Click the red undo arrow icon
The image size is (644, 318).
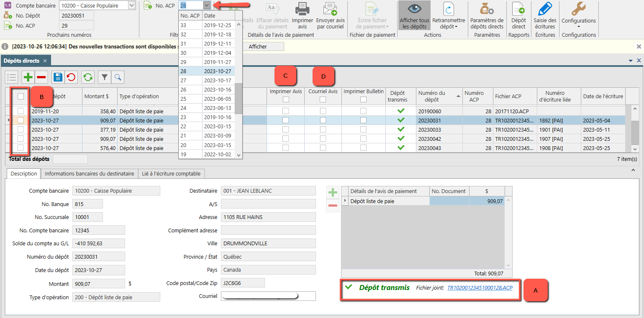(x=71, y=77)
